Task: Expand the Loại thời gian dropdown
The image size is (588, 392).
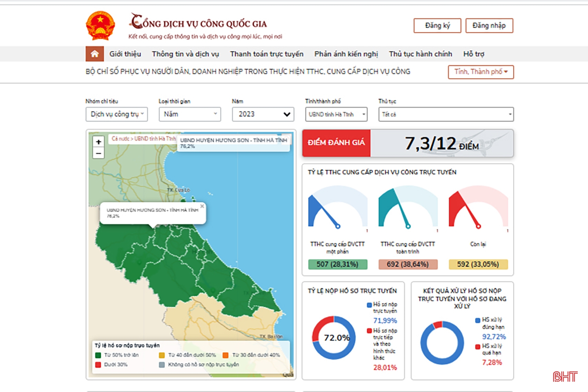Action: click(190, 114)
